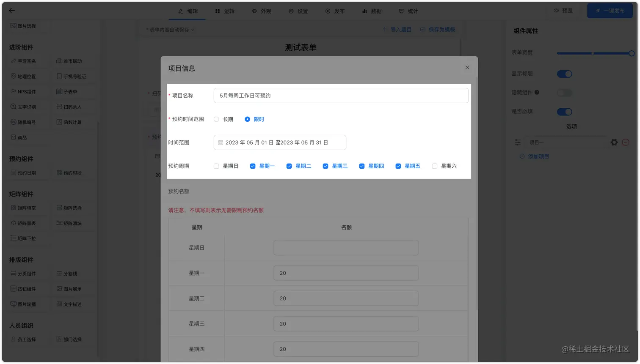Toggle the 是否必填 switch
Viewport: 640px width, 364px height.
pos(565,112)
